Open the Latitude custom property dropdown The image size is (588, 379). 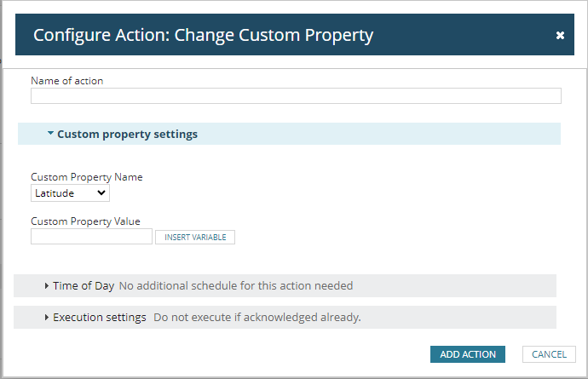point(70,193)
